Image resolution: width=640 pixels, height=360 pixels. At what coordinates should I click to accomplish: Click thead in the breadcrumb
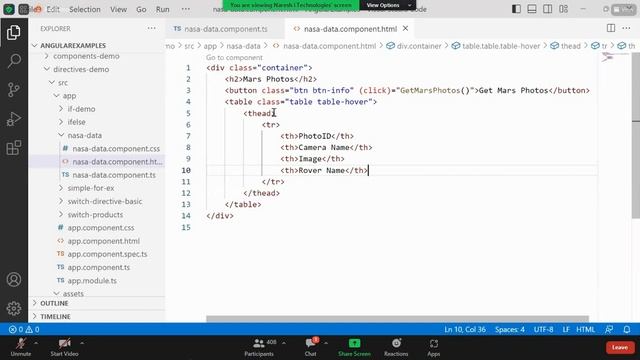(570, 46)
